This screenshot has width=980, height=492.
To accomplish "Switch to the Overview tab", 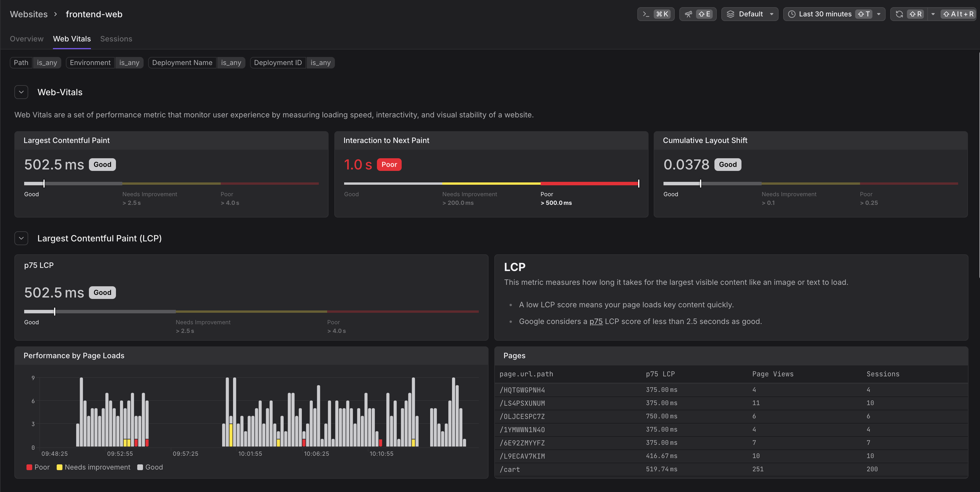I will [x=27, y=39].
